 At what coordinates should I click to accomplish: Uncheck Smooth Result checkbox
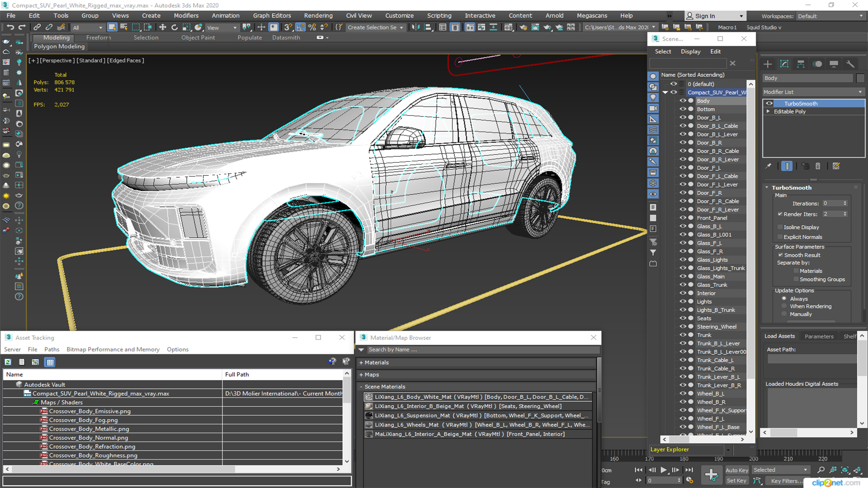780,255
